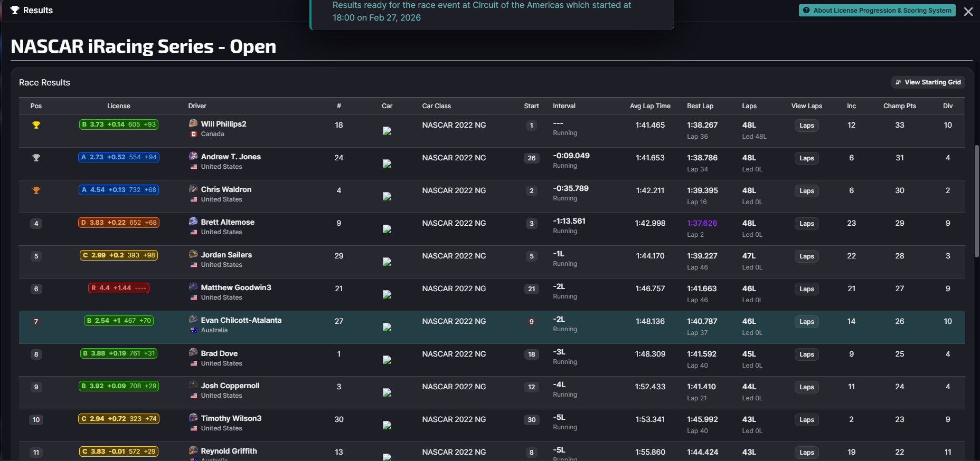The width and height of the screenshot is (980, 461).
Task: Click Matthew Goodwin3's rookie license badge
Action: point(119,288)
